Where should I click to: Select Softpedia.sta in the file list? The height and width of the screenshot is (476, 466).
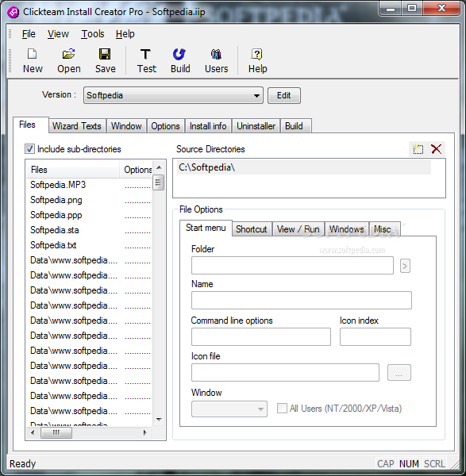tap(54, 230)
